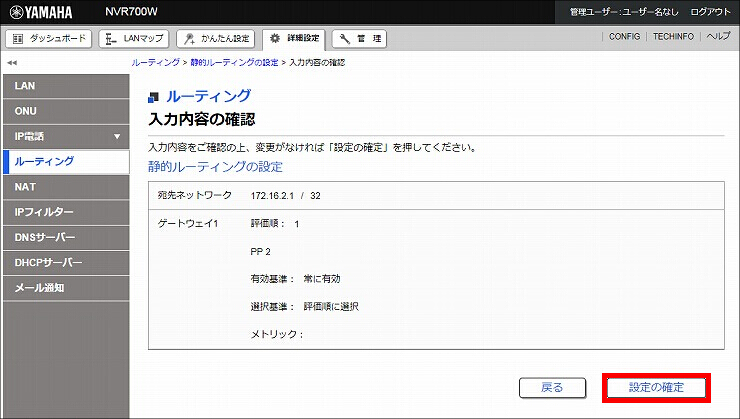Click the メトリック label
Viewport: 740px width, 419px height.
(277, 335)
